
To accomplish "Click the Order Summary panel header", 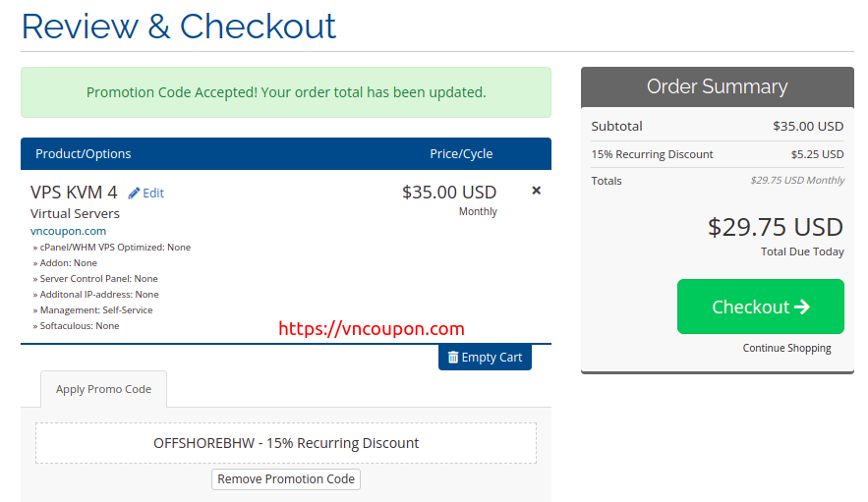I will pos(717,86).
